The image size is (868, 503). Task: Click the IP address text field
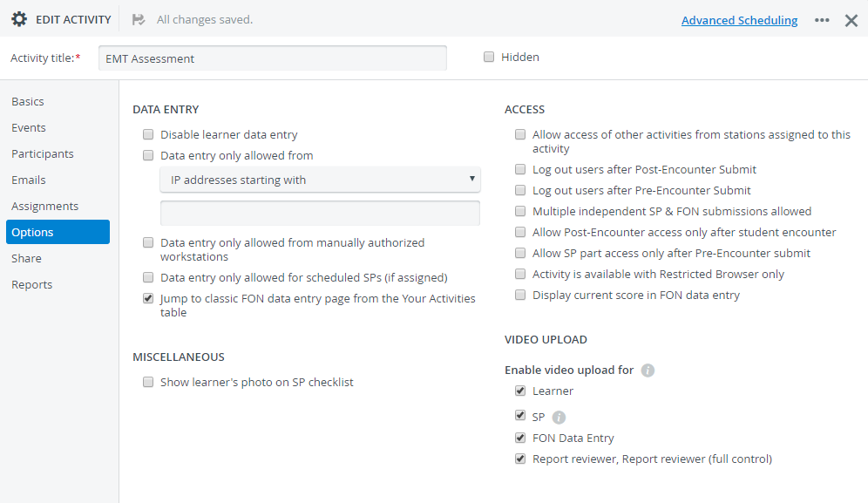(x=320, y=213)
